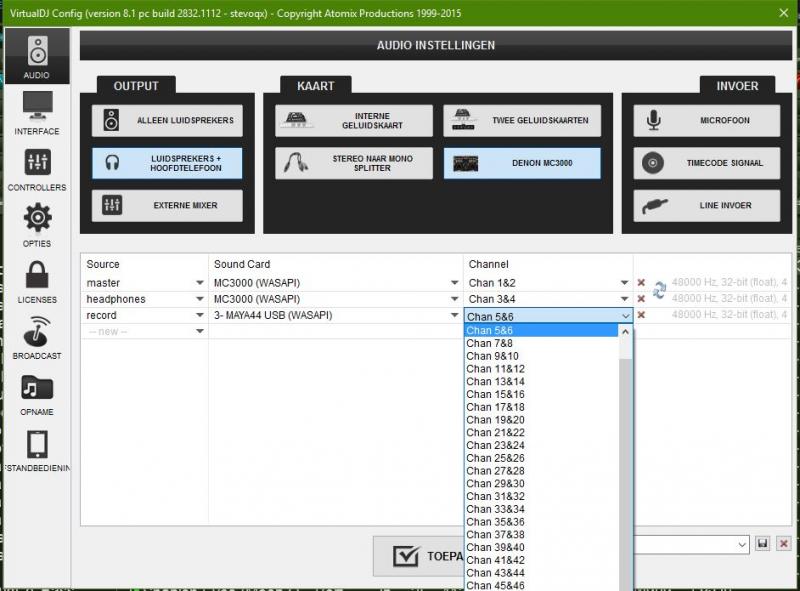The width and height of the screenshot is (800, 591).
Task: Select Externe Mixer output option
Action: click(167, 205)
